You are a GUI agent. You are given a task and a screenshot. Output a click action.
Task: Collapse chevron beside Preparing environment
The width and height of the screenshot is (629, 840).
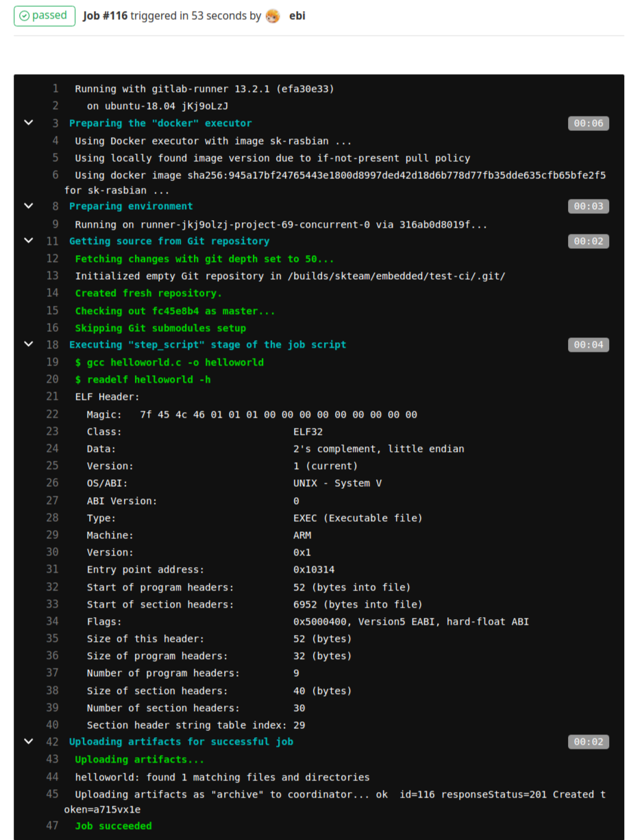(29, 206)
